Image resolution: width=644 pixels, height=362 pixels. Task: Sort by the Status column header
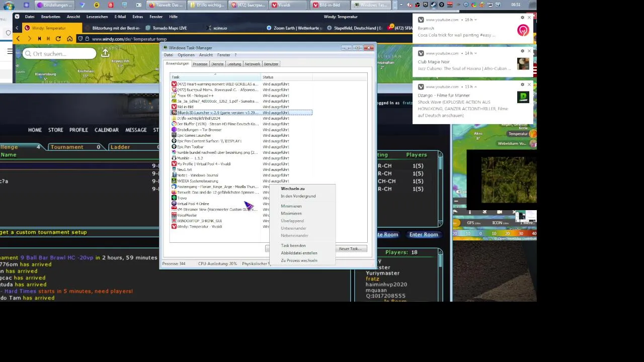point(286,77)
